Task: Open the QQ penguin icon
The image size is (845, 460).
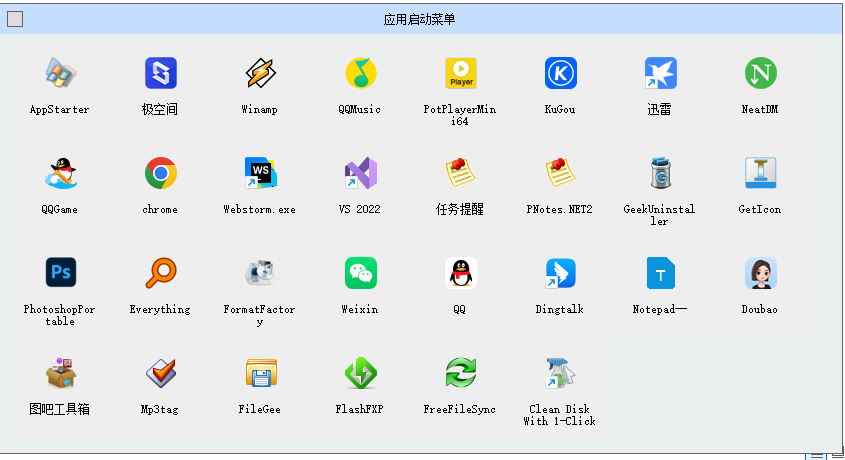Action: [461, 273]
